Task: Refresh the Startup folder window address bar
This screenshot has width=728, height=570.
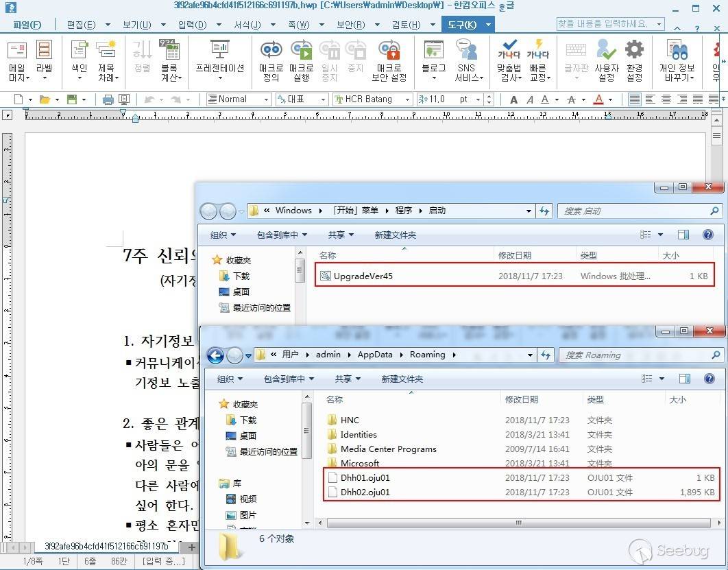Action: 544,211
